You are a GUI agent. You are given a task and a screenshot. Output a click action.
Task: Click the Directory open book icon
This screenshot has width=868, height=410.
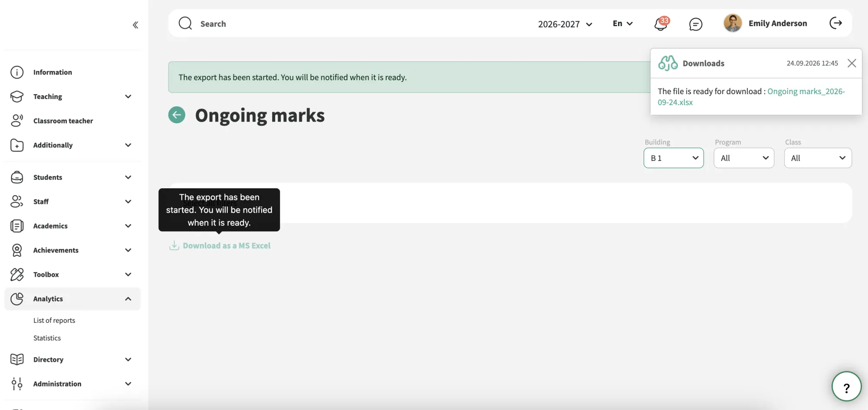(x=17, y=359)
